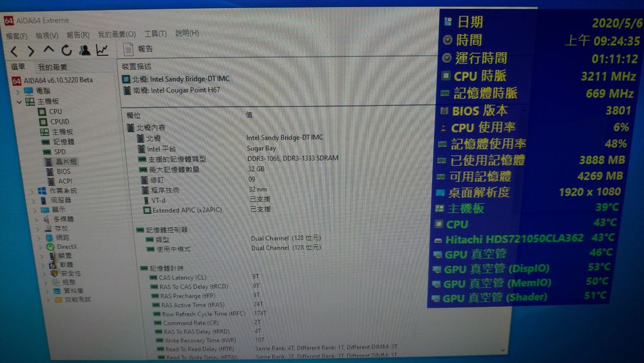Open the 工具(T) menu
The width and height of the screenshot is (644, 363).
155,34
